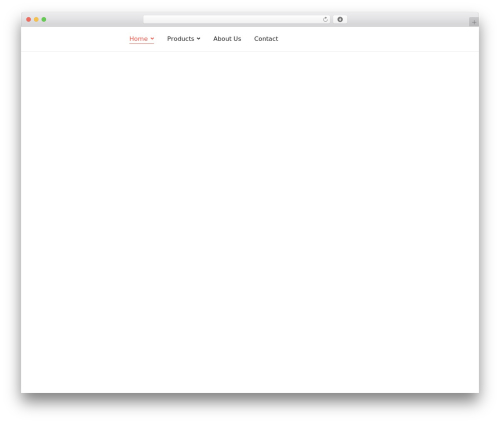This screenshot has width=500, height=423.
Task: Click the red chevron icon next to Home
Action: coord(152,39)
